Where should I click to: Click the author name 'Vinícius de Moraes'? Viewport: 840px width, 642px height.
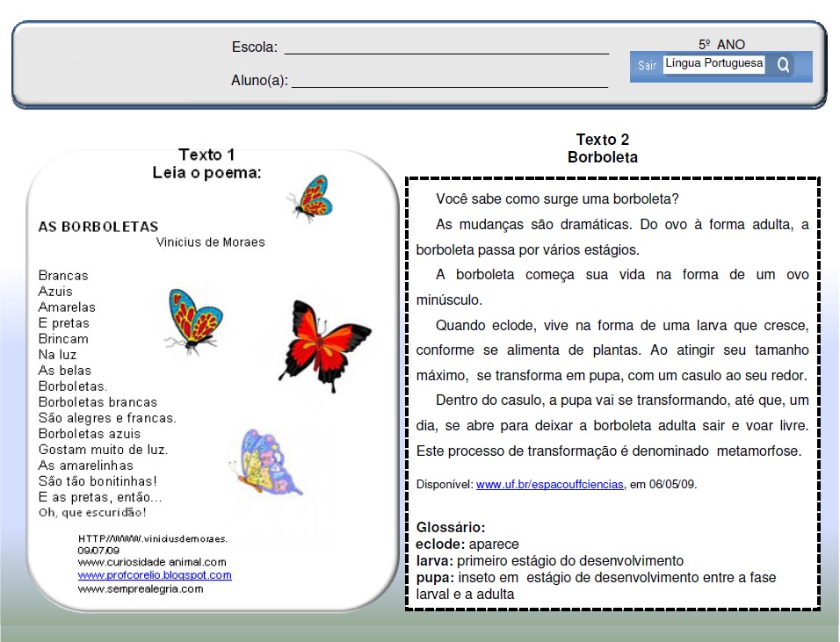pos(211,242)
